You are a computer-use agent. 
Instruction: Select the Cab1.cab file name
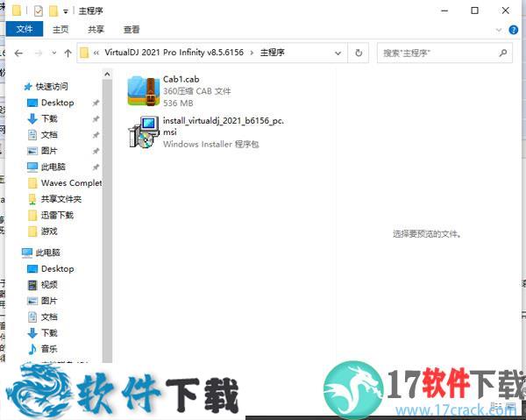[x=181, y=79]
